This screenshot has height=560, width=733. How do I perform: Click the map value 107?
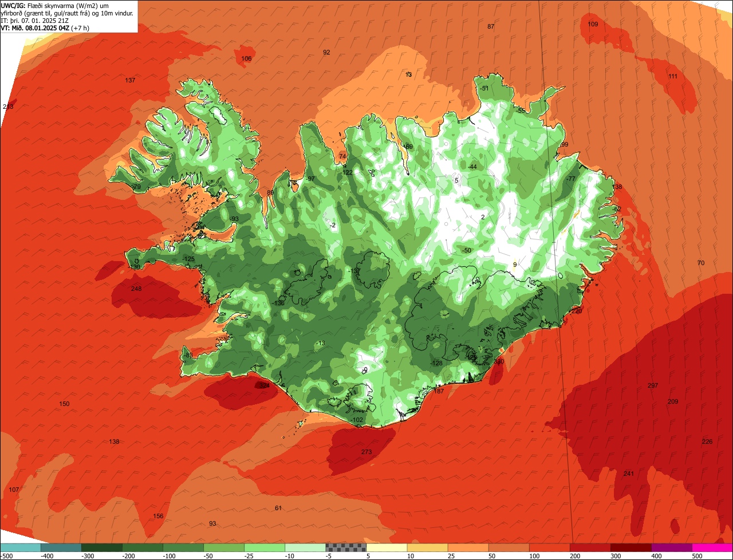click(14, 490)
